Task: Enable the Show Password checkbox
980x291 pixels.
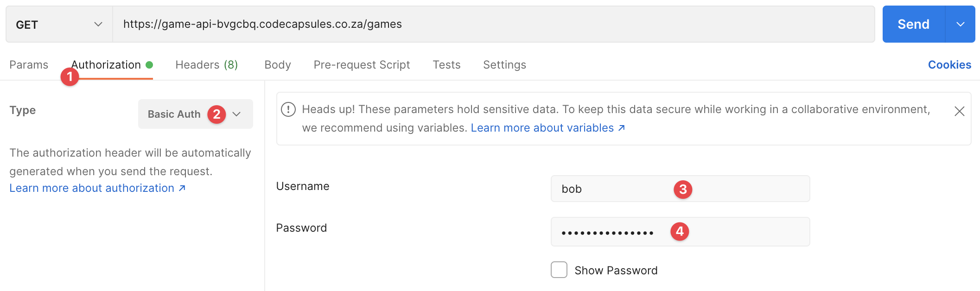Action: [559, 270]
